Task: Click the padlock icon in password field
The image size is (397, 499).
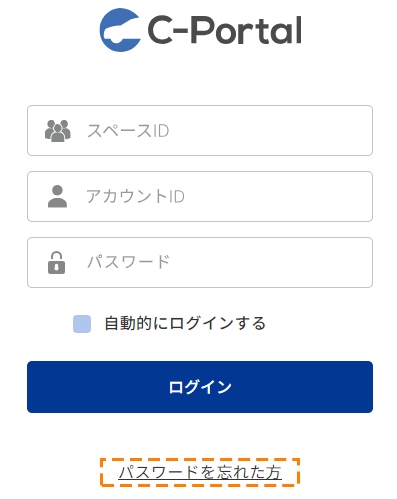Action: click(56, 262)
